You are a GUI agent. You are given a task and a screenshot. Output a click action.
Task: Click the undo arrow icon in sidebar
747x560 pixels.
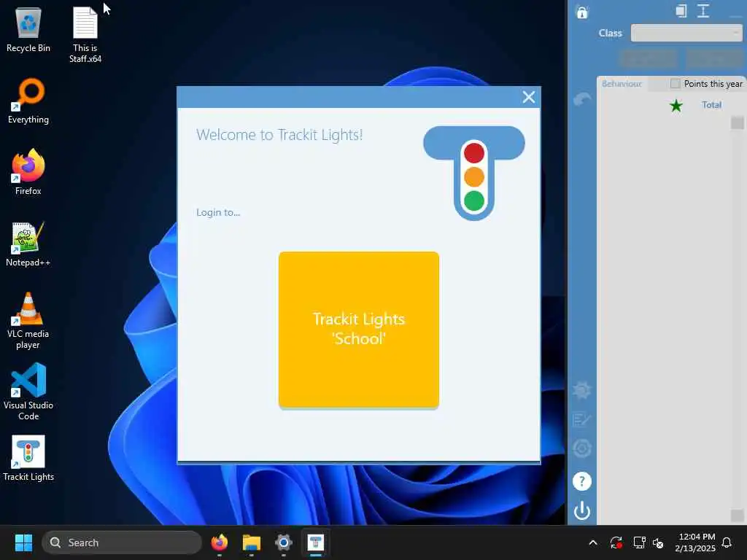point(581,99)
